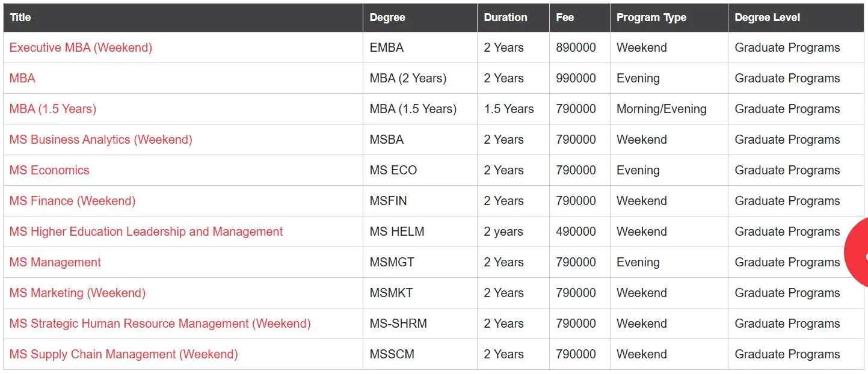Select the MS Finance (Weekend) link

click(x=72, y=200)
